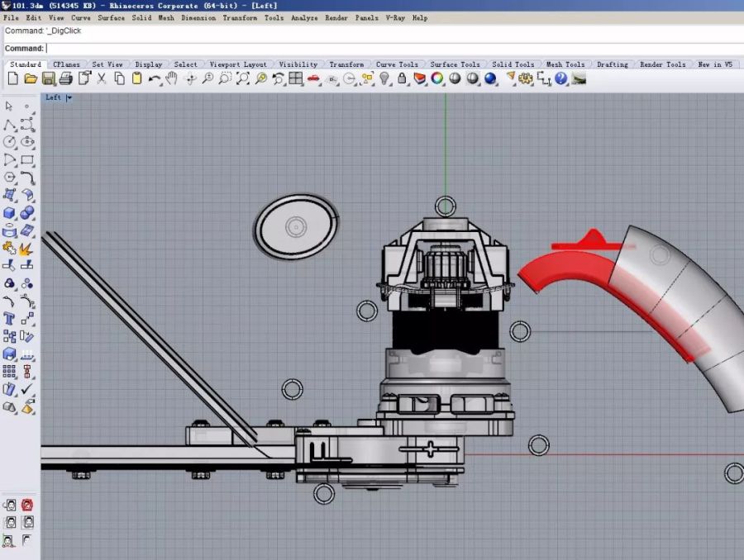Screen dimensions: 744x560
Task: Click the color wheel icon in toolbar
Action: (x=436, y=78)
